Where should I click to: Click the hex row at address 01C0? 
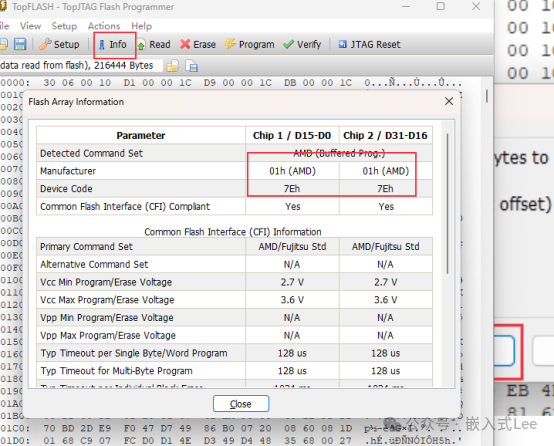click(231, 428)
